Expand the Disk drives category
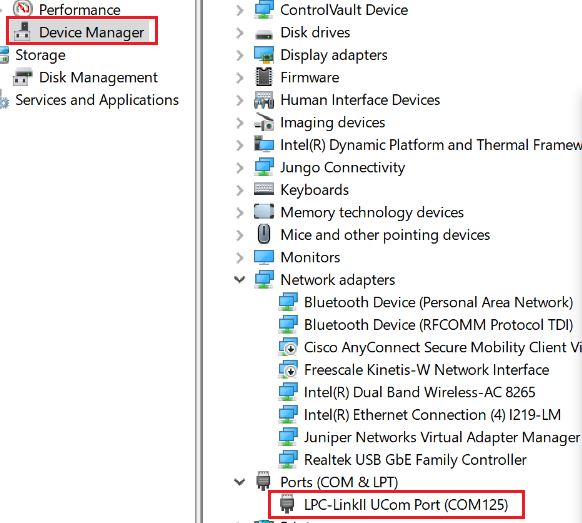 tap(239, 33)
